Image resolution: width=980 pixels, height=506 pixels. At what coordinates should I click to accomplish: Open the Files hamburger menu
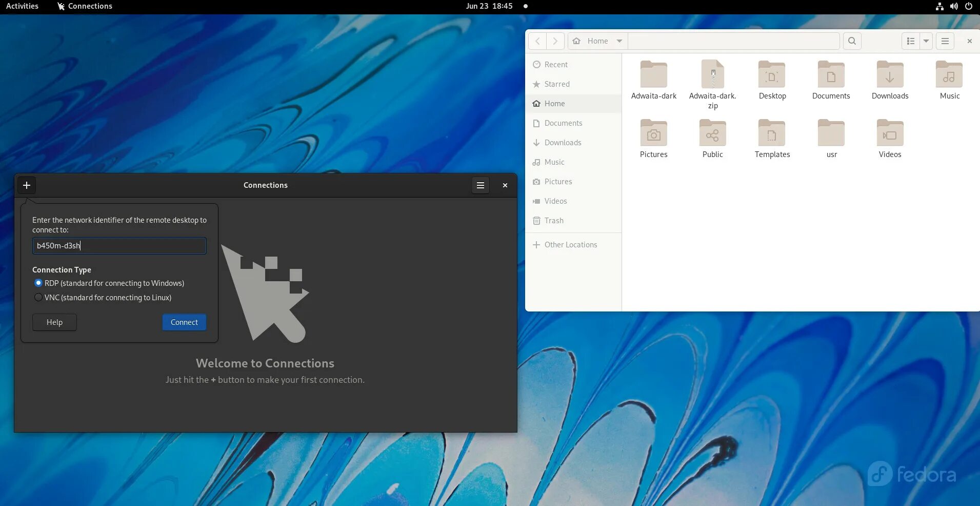(x=945, y=41)
